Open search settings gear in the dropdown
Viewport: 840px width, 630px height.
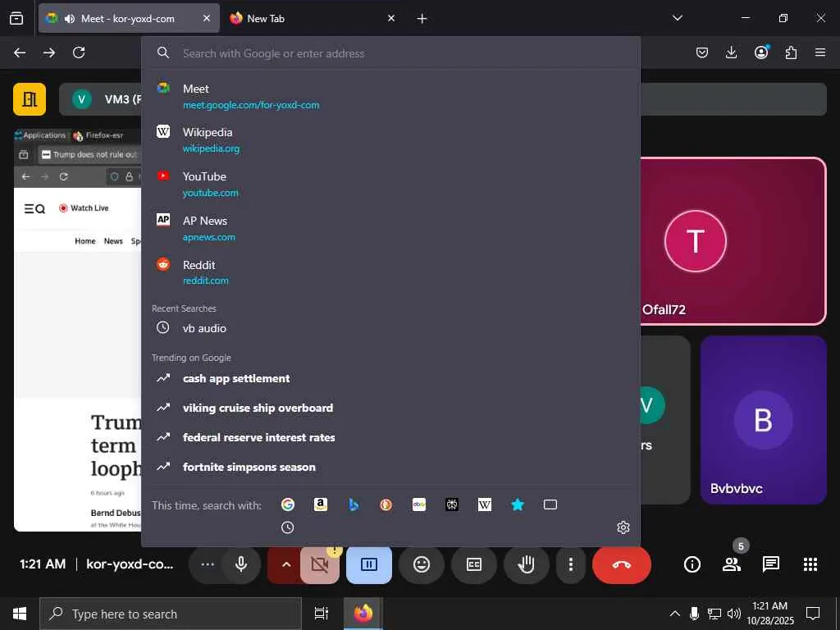623,527
